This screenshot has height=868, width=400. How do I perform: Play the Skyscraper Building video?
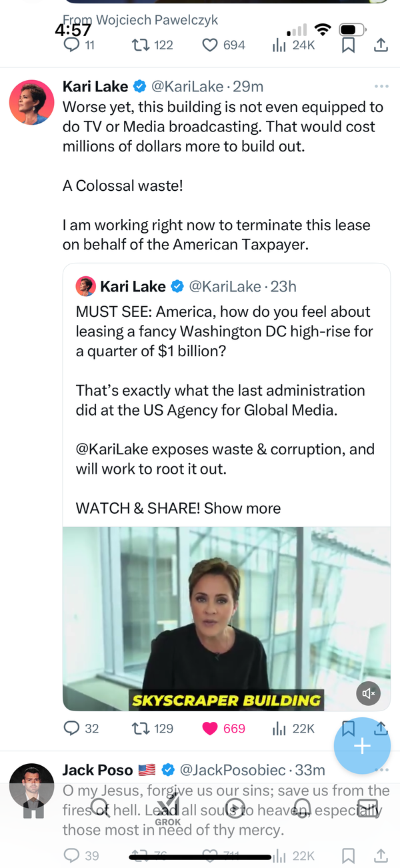pyautogui.click(x=227, y=618)
